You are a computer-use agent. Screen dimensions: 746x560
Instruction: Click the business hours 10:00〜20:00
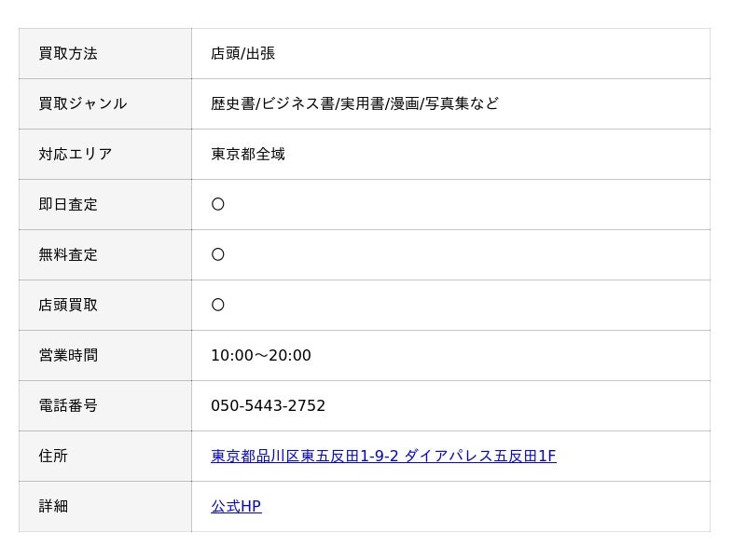click(261, 355)
